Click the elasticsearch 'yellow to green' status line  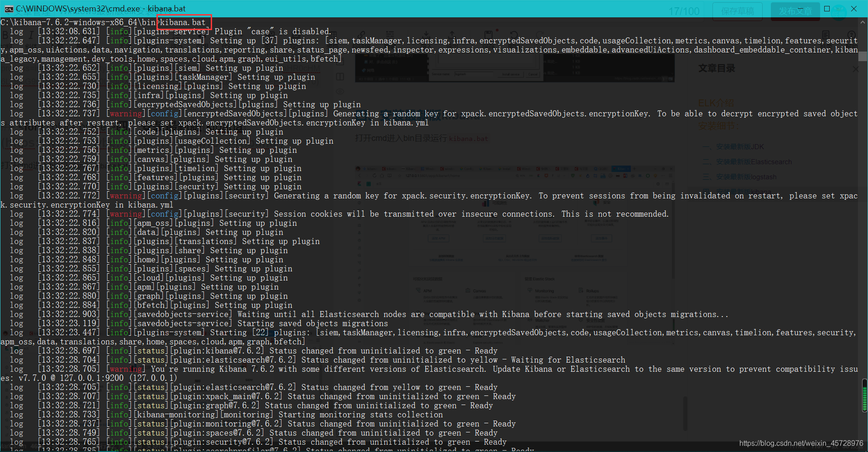tap(254, 387)
